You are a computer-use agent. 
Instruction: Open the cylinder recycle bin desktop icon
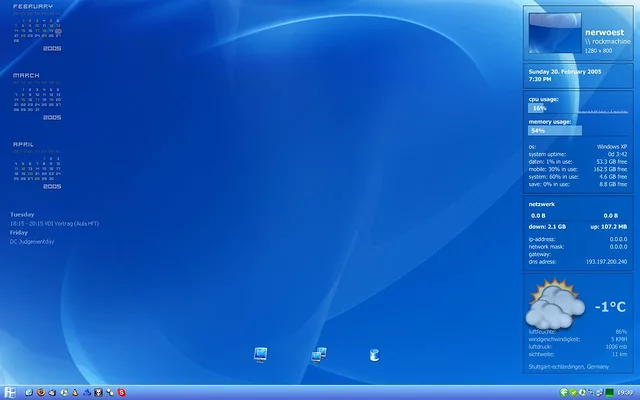pyautogui.click(x=374, y=355)
